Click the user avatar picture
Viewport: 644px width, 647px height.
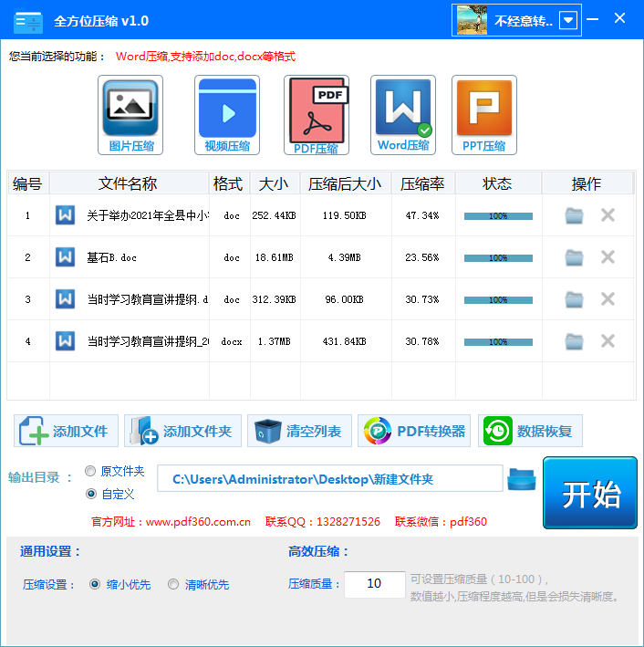472,20
